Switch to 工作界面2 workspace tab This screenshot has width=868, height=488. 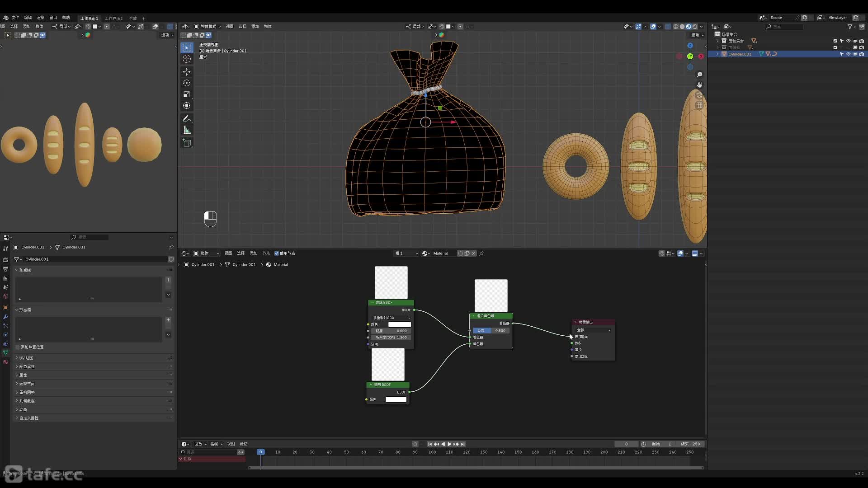coord(113,19)
